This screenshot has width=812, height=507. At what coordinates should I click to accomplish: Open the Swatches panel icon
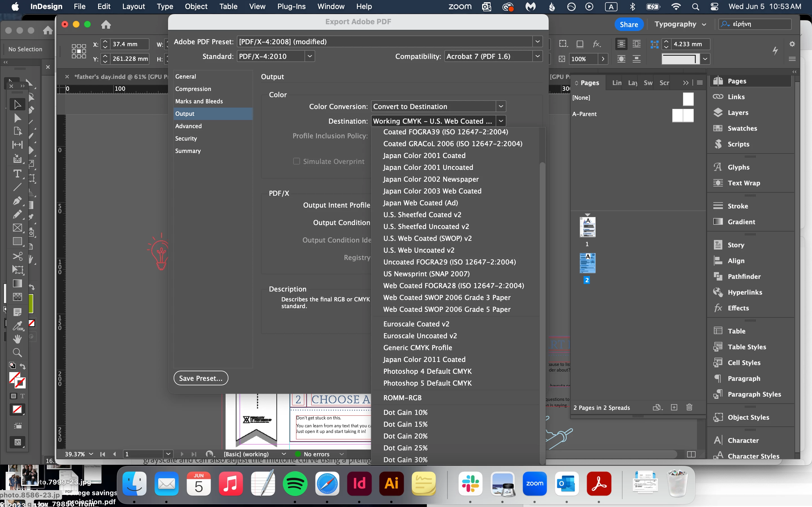[x=718, y=128]
